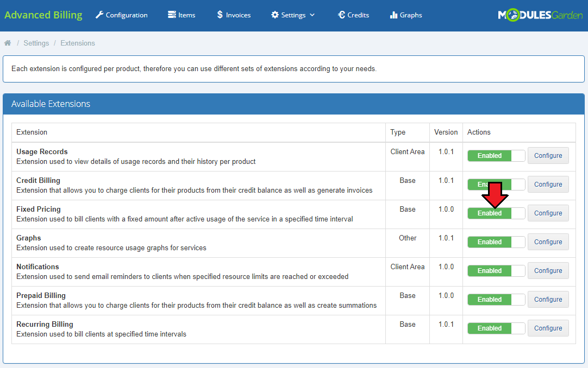This screenshot has width=588, height=368.
Task: Click the Credit Billing extension name
Action: (38, 180)
